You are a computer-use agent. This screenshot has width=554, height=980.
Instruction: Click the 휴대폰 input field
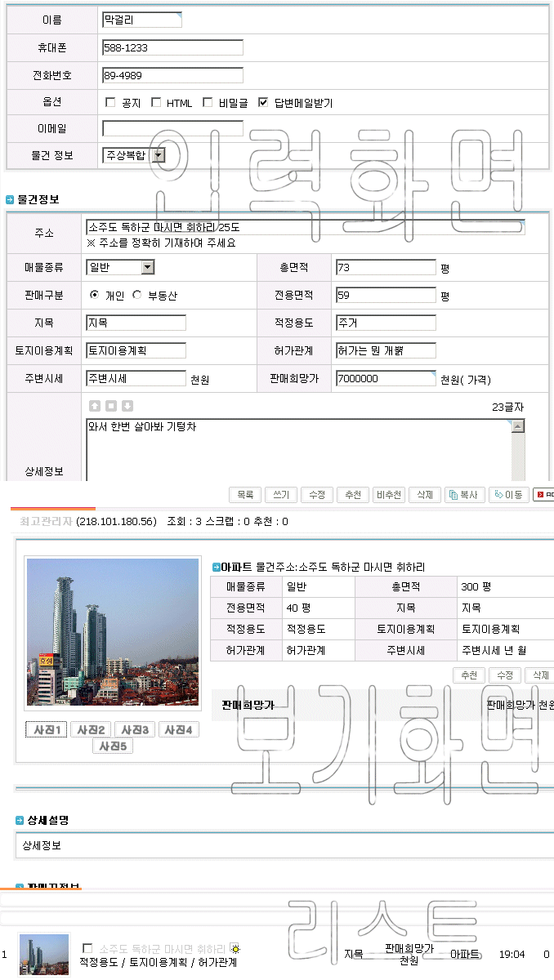[x=172, y=47]
